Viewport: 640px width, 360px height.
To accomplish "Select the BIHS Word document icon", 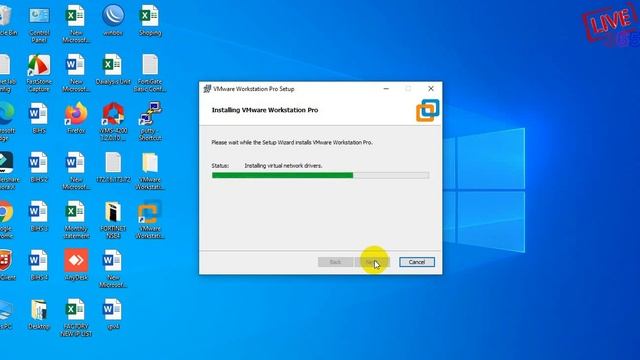I will 39,119.
